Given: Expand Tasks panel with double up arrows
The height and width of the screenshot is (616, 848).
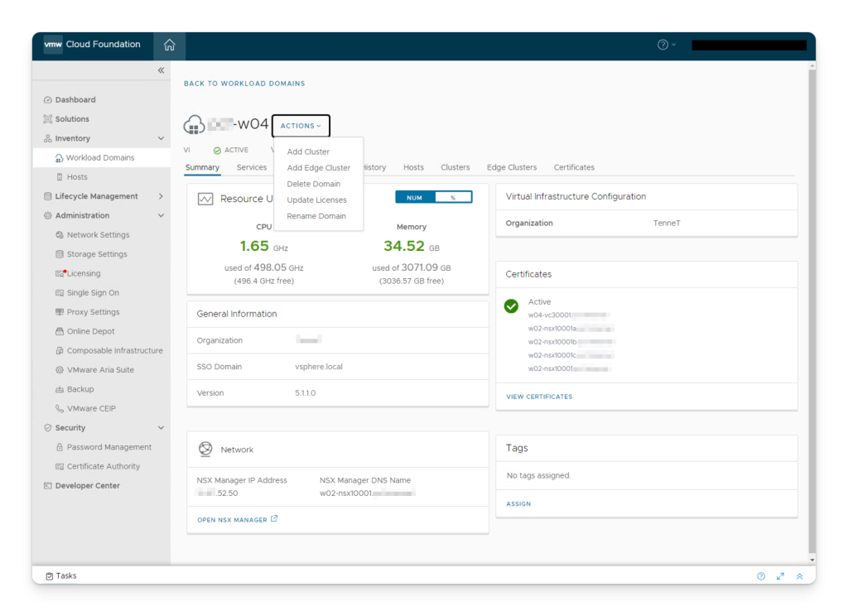Looking at the screenshot, I should pyautogui.click(x=799, y=576).
